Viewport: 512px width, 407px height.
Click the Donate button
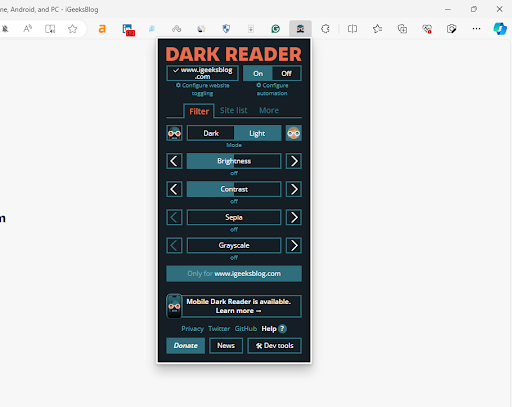tap(186, 346)
